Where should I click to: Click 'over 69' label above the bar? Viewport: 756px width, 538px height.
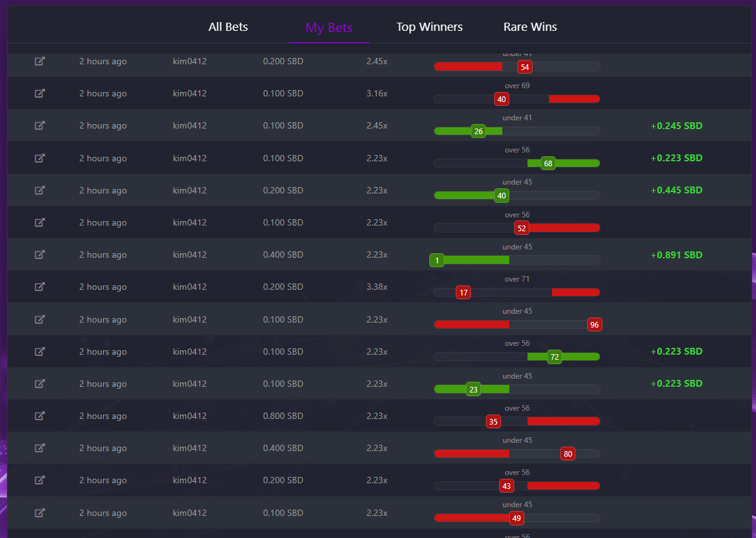pyautogui.click(x=517, y=86)
